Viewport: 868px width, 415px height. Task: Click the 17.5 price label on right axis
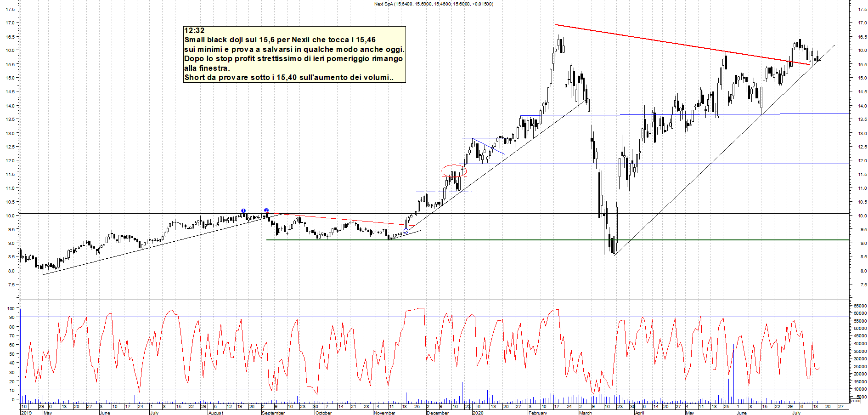[862, 9]
